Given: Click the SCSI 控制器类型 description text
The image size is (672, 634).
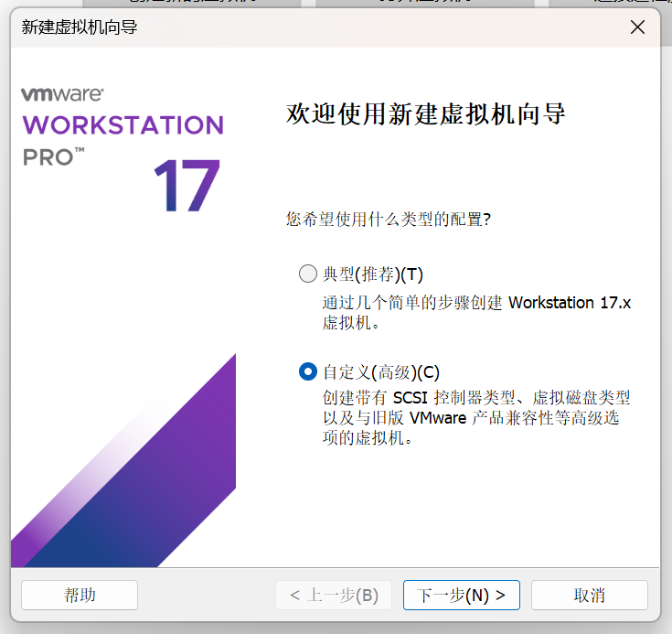Looking at the screenshot, I should click(476, 417).
